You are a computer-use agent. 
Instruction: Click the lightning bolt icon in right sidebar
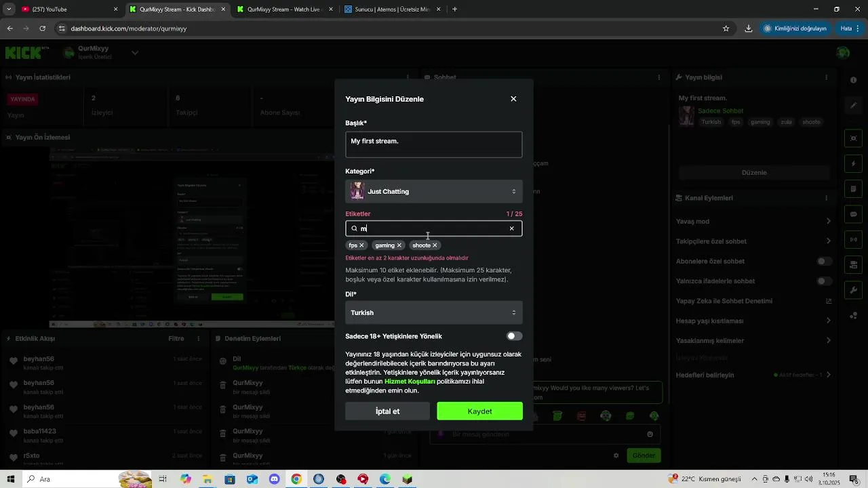click(854, 164)
